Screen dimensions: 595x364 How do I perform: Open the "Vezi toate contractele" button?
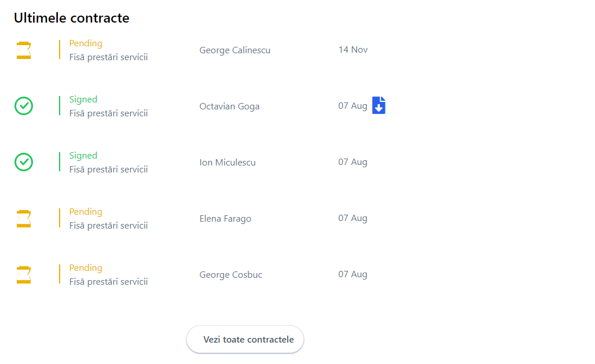point(245,340)
